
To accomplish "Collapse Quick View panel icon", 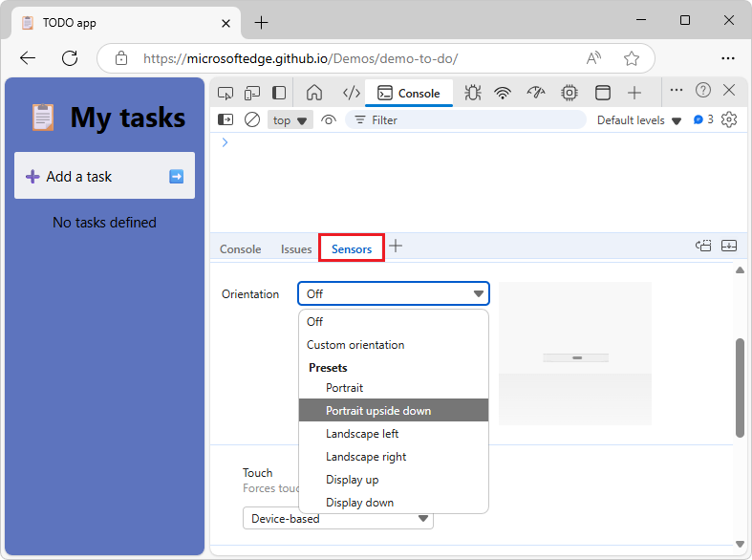I will coord(729,246).
